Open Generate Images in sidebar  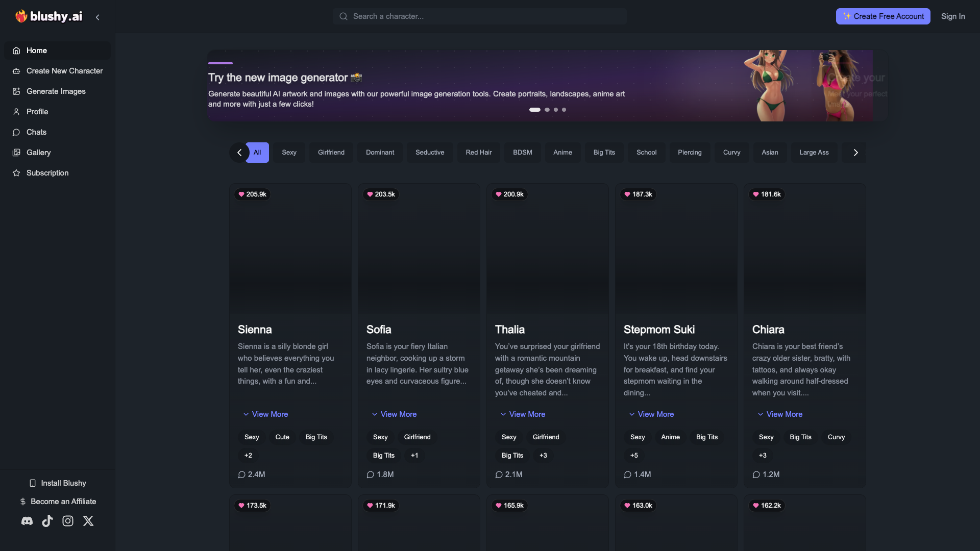tap(57, 91)
